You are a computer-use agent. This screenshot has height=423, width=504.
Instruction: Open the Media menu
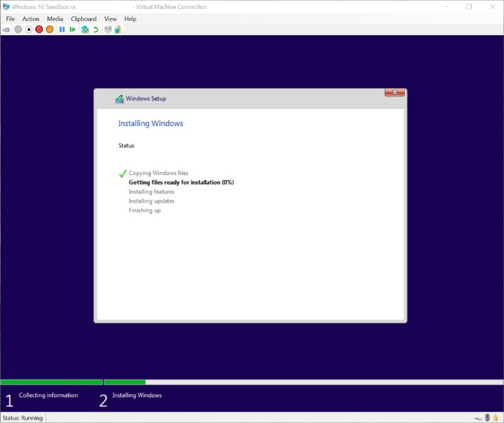point(55,19)
